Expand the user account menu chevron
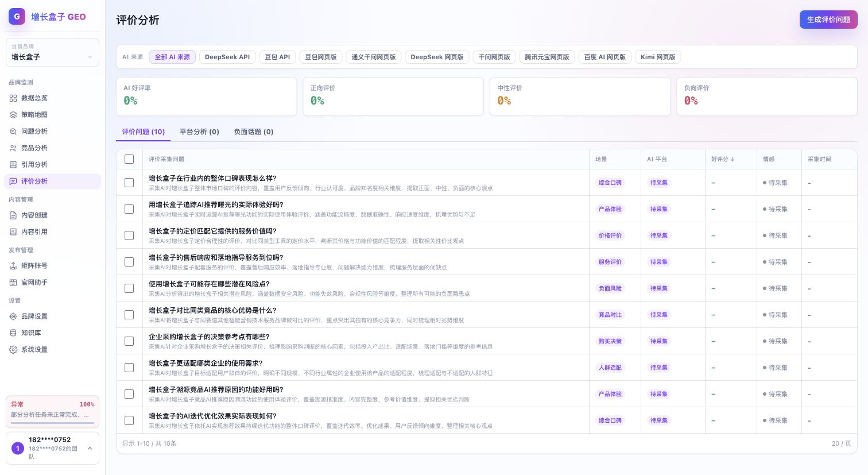 coord(90,449)
